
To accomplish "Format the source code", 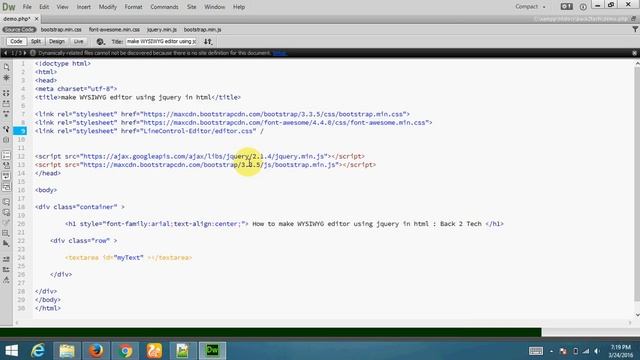I will 6,280.
